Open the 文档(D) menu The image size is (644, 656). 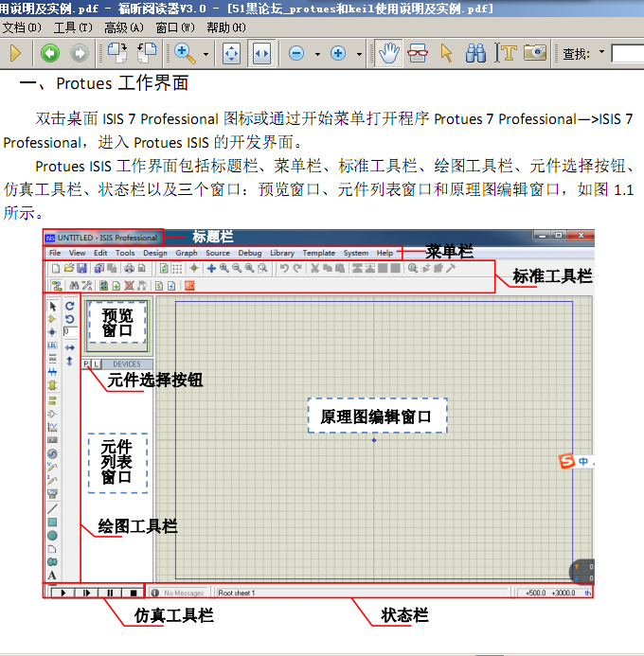pos(22,27)
